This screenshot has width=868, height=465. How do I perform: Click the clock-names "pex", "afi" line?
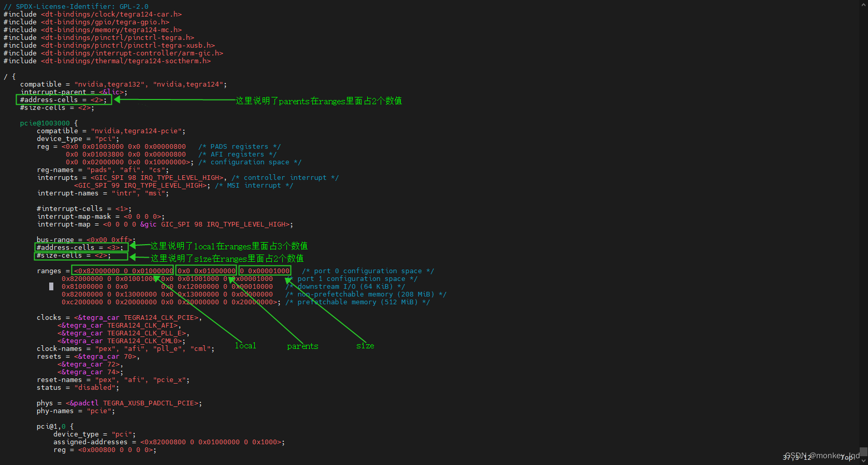[125, 349]
